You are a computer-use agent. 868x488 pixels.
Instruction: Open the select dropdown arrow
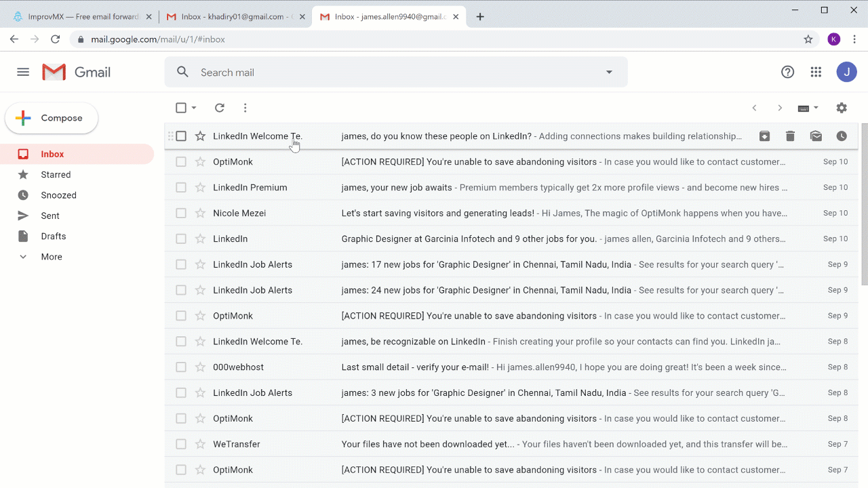point(194,108)
